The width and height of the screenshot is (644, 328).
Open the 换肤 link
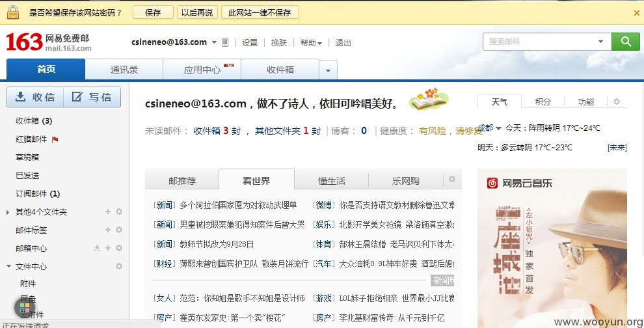pos(279,43)
